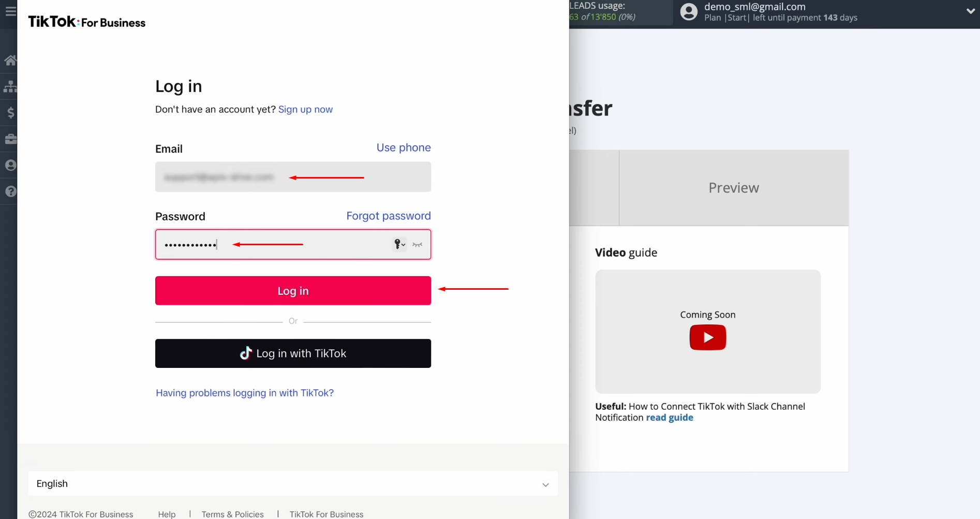Click Log in with TikTok button
Image resolution: width=980 pixels, height=519 pixels.
pos(293,353)
